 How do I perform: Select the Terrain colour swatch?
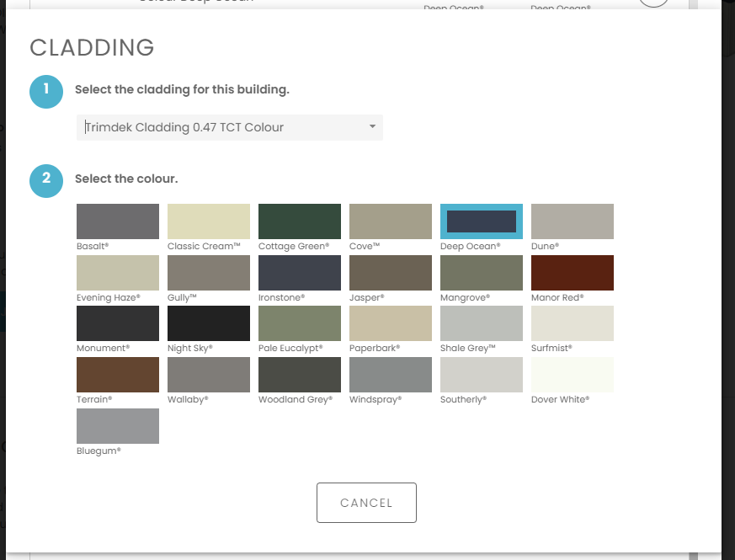coord(118,375)
